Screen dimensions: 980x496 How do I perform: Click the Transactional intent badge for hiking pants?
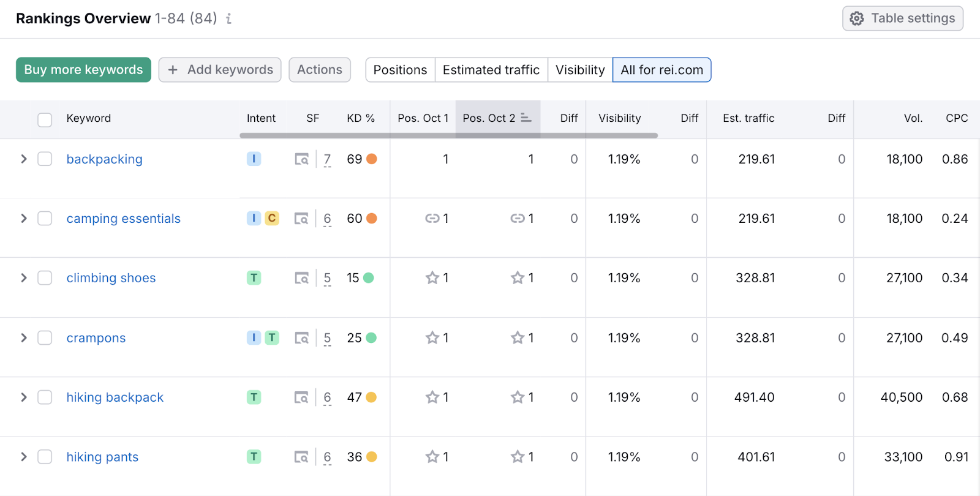254,457
